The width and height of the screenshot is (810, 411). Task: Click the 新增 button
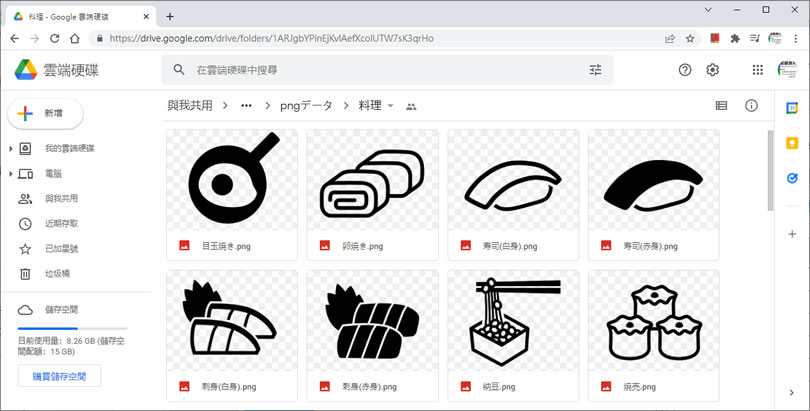[45, 114]
